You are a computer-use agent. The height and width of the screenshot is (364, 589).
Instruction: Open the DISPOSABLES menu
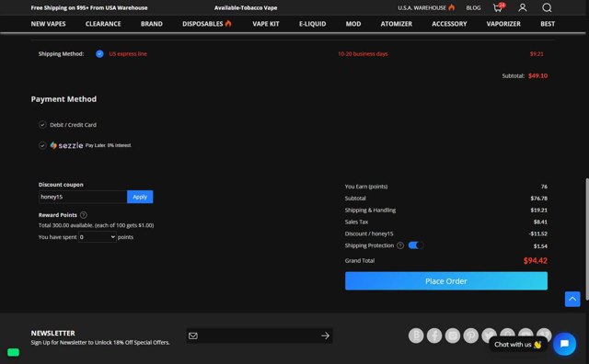coord(207,24)
